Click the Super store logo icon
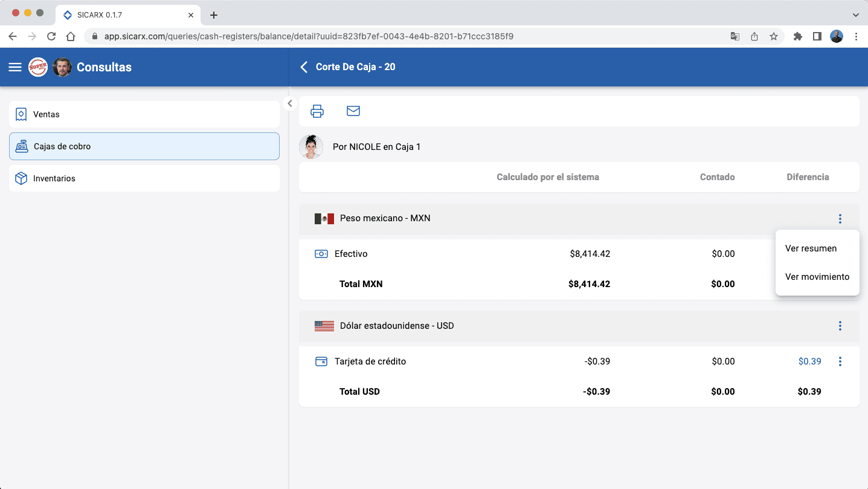868x489 pixels. pos(38,67)
